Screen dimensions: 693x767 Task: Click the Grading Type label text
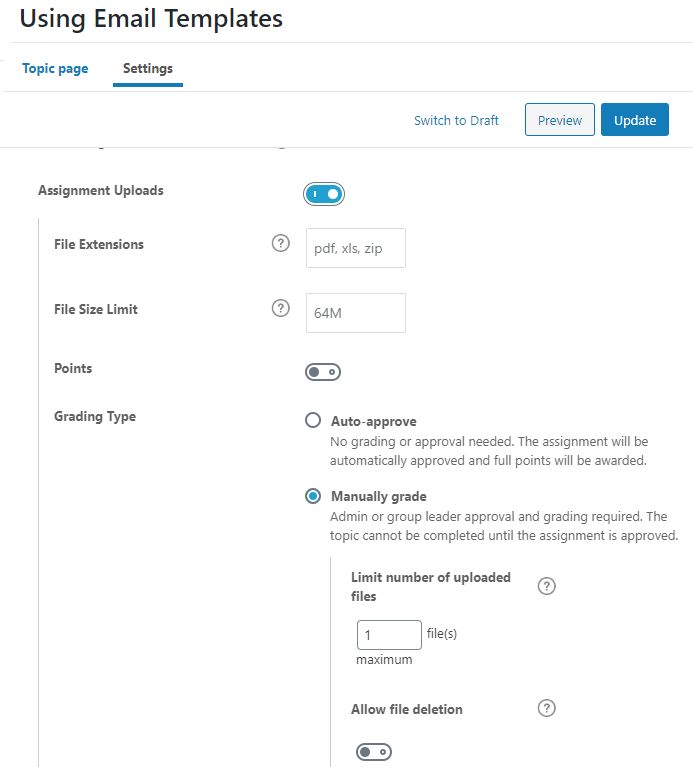[95, 417]
